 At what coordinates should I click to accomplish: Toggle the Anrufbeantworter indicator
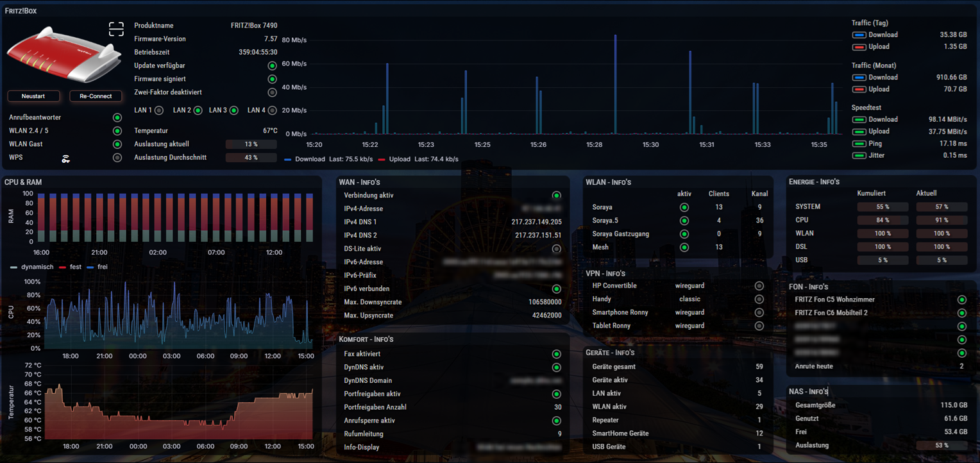117,118
